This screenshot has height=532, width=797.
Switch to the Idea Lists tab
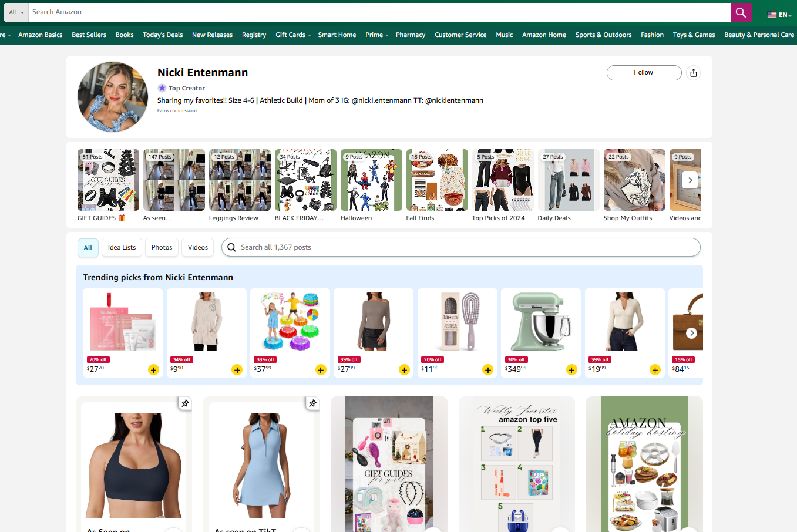122,247
